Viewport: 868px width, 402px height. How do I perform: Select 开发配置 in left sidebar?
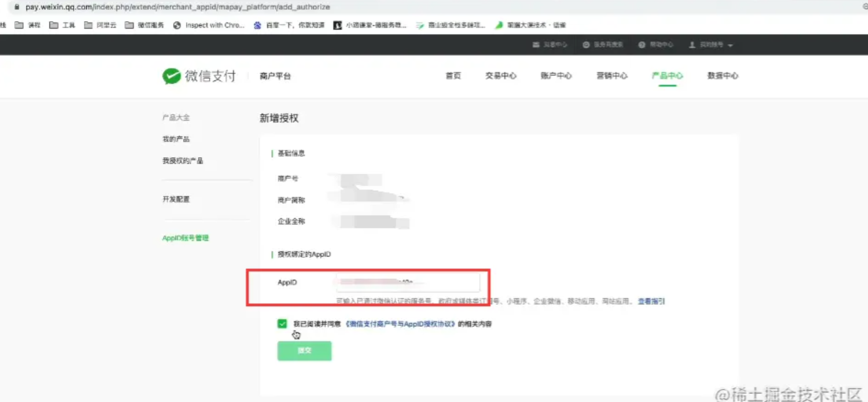(176, 200)
